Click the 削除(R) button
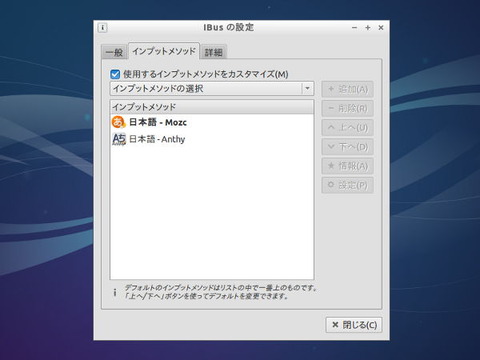 click(x=347, y=108)
